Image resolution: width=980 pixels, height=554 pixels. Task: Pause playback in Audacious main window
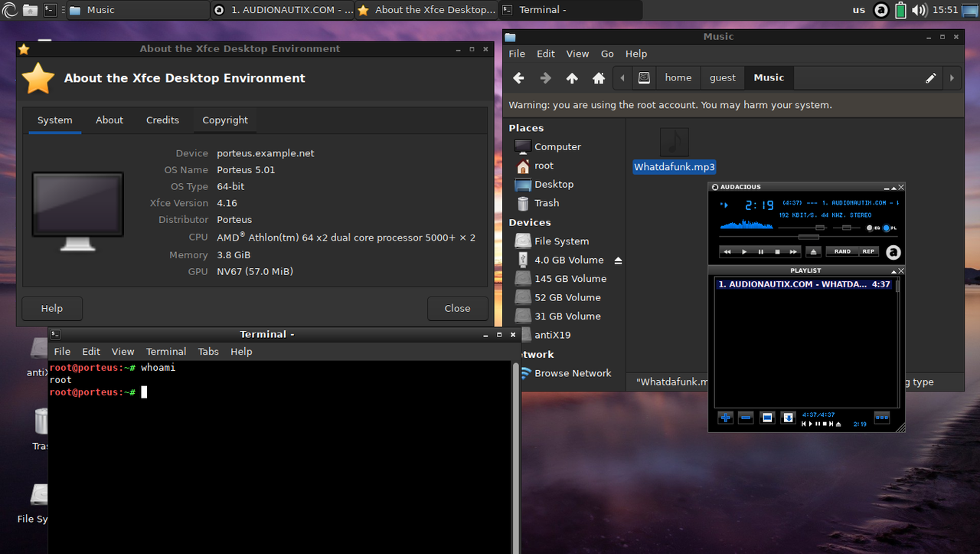click(x=761, y=252)
